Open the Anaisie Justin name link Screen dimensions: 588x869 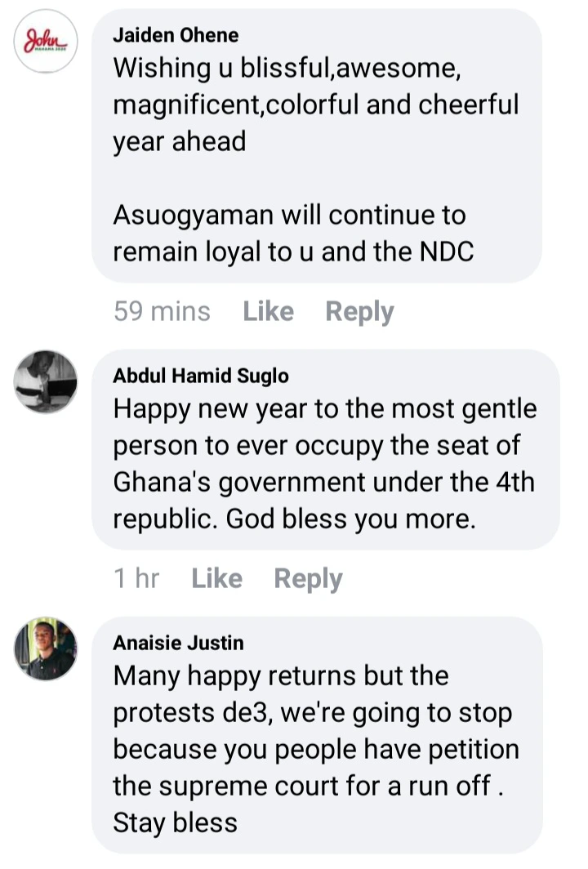click(x=178, y=644)
